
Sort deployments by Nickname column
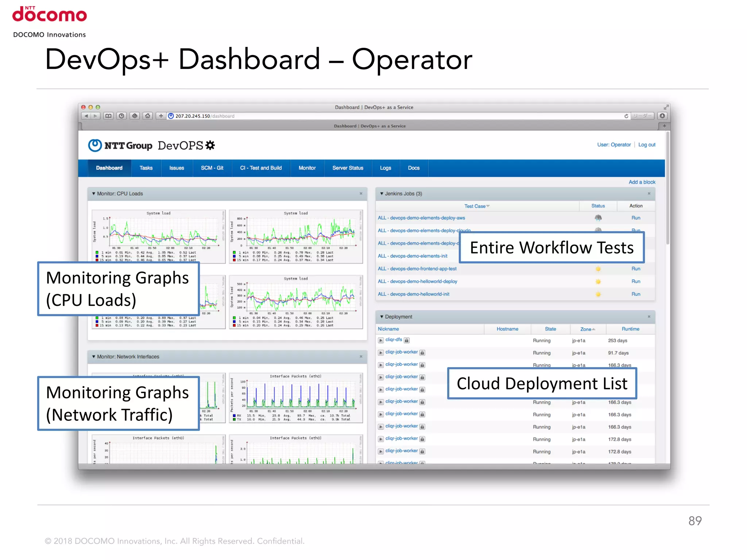tap(388, 329)
